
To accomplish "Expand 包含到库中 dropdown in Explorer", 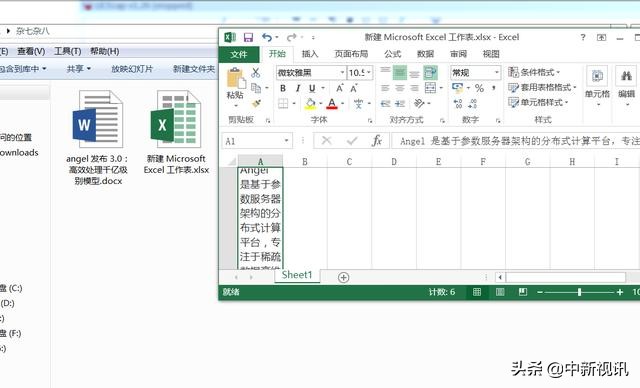I will (23, 69).
